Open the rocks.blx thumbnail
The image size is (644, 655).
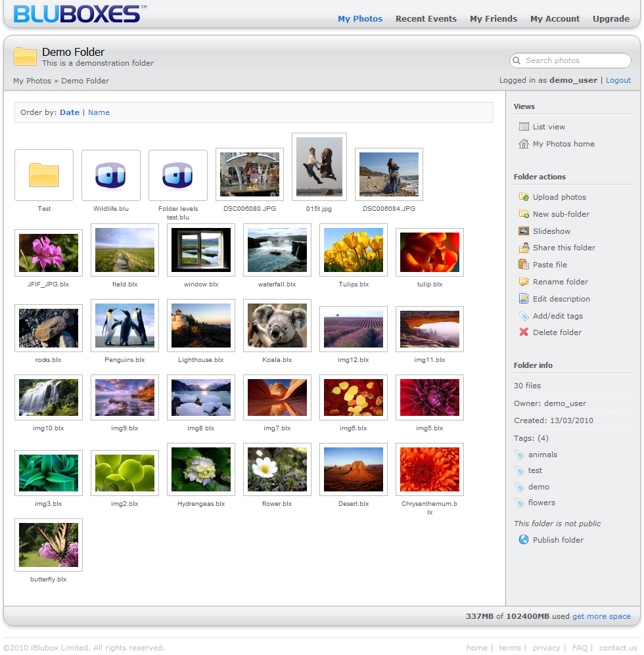[49, 328]
